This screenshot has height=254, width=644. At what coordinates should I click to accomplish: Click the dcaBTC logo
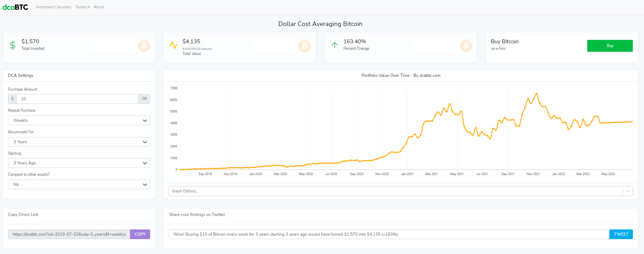point(15,7)
